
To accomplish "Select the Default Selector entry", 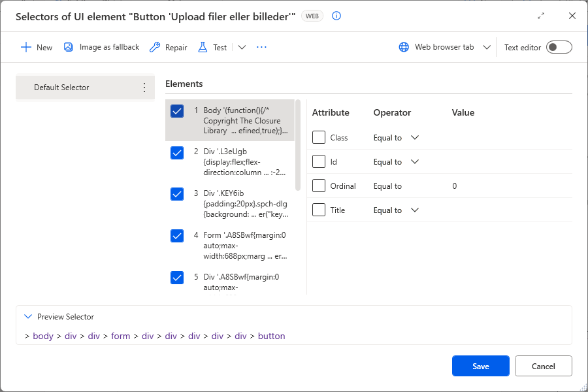I will (85, 88).
